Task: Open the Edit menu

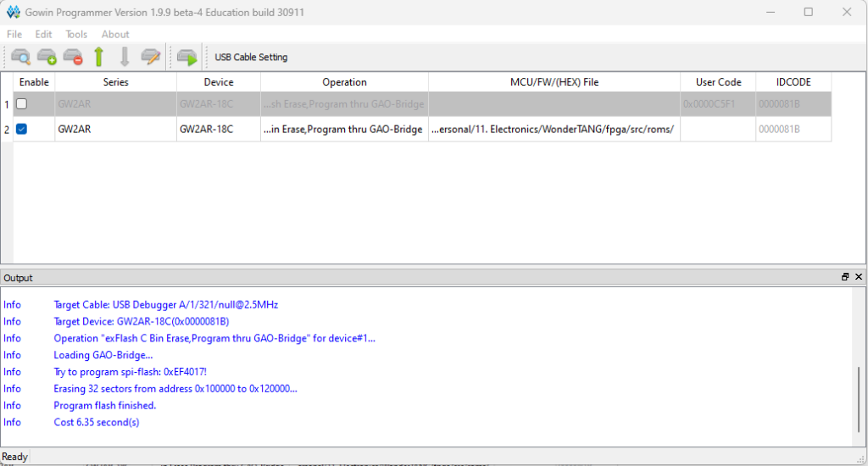Action: click(43, 35)
